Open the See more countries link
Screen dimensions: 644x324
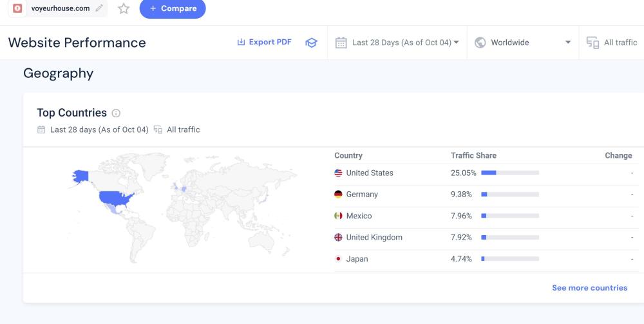589,288
